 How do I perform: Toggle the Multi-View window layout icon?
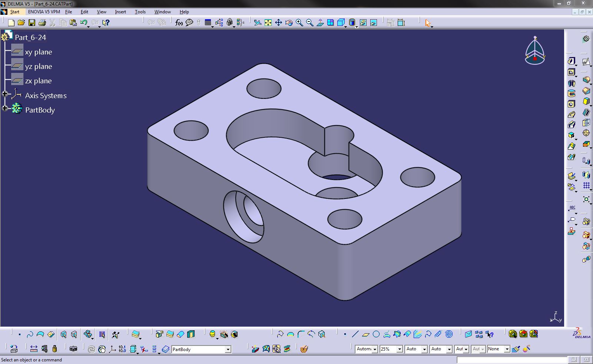tap(330, 23)
